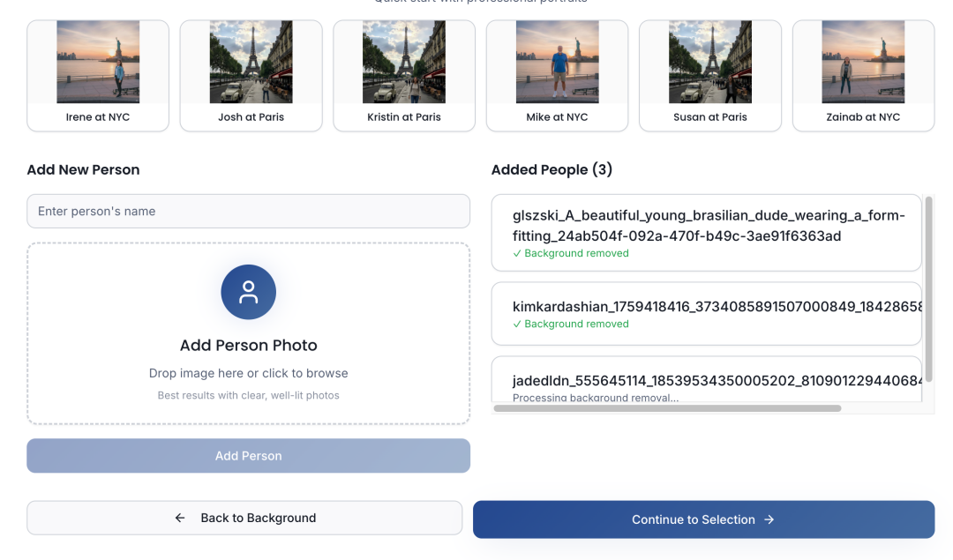This screenshot has height=560, width=953.
Task: Select the kimkardashian added person entry
Action: [706, 313]
